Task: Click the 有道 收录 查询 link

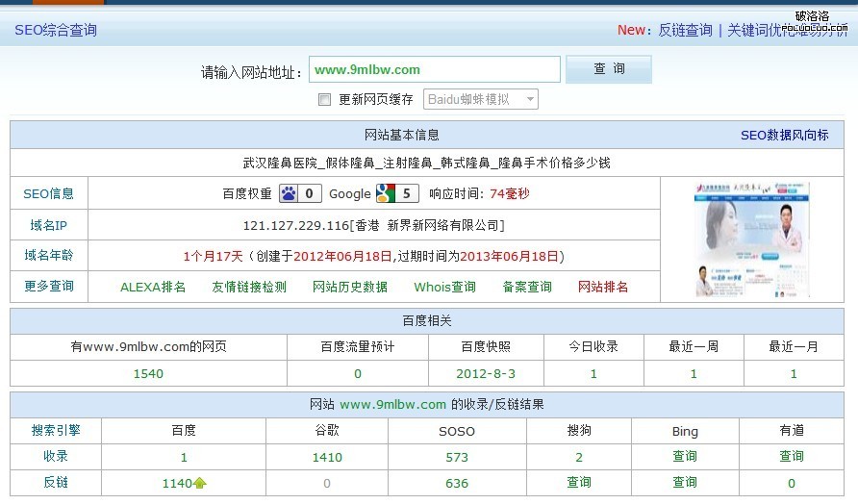Action: [x=792, y=457]
